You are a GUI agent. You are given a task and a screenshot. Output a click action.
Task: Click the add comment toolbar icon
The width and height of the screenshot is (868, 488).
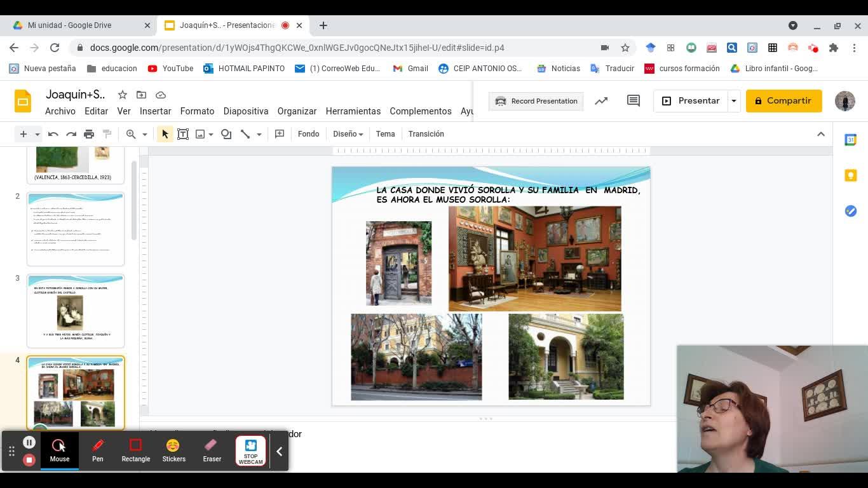(x=280, y=134)
